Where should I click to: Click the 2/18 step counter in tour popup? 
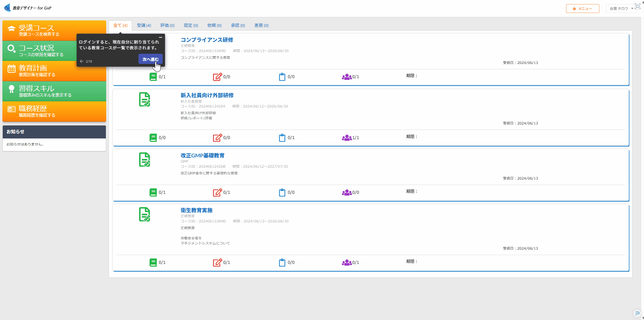pyautogui.click(x=89, y=62)
